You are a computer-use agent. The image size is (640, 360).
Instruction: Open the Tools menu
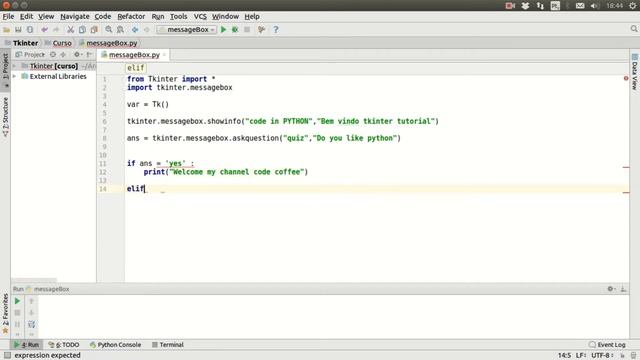coord(178,16)
